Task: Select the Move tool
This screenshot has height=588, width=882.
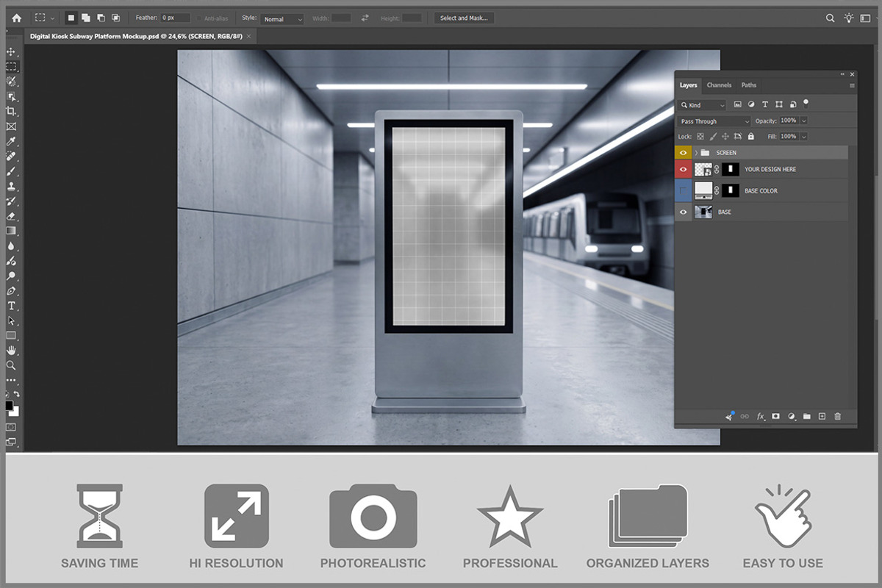Action: coord(11,51)
